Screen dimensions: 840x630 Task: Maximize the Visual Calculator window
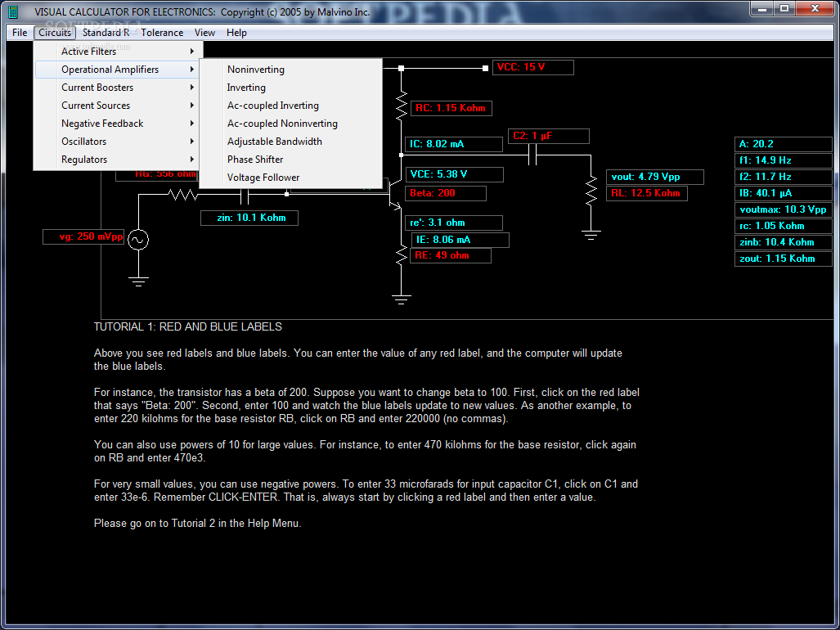[784, 8]
